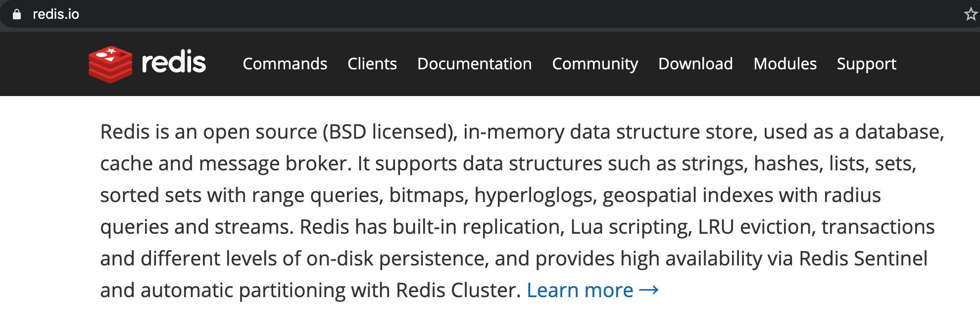Go to the Clients page
The height and width of the screenshot is (309, 980).
point(372,64)
